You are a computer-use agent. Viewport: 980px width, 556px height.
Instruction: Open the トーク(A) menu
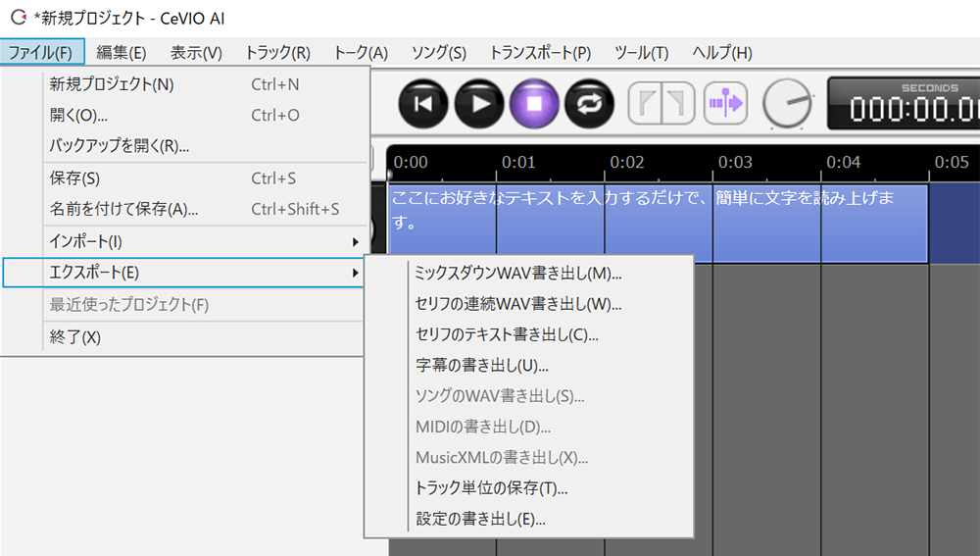click(361, 53)
